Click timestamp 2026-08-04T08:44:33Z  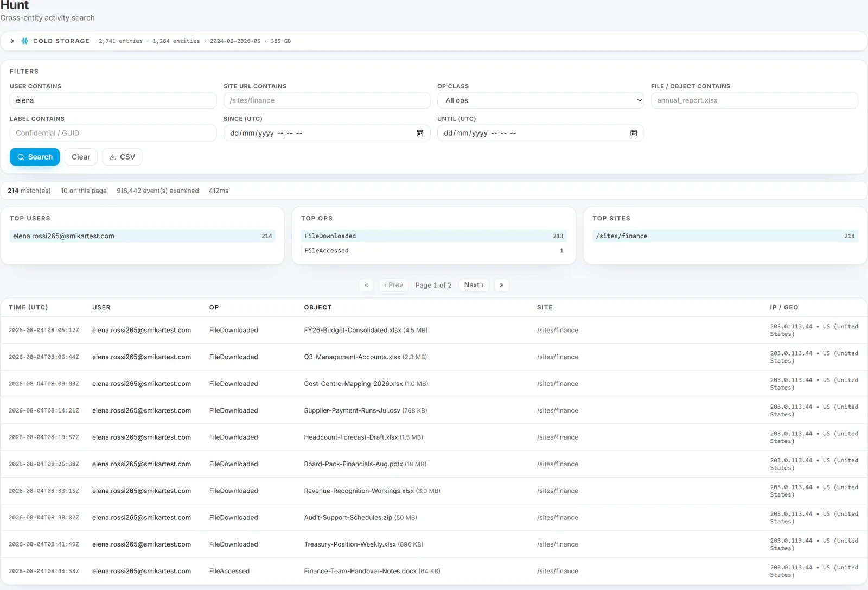(x=44, y=571)
